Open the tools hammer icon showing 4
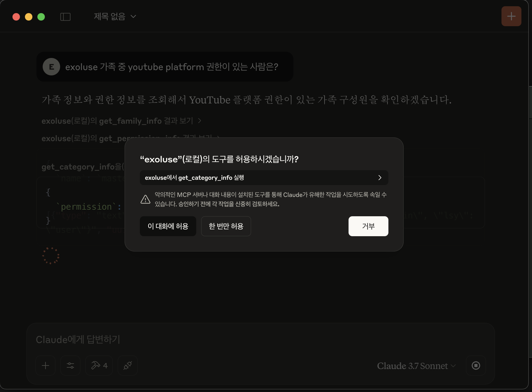The image size is (532, 392). pyautogui.click(x=99, y=366)
